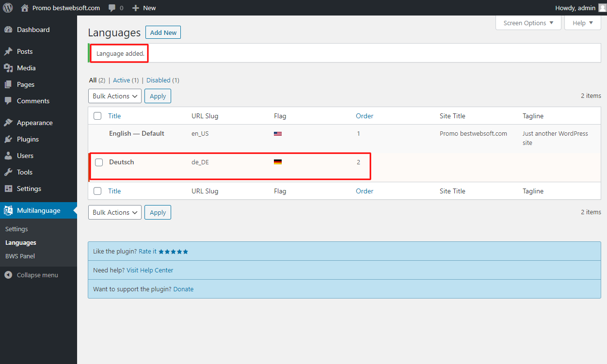Click the top Apply button
The width and height of the screenshot is (607, 364).
[x=158, y=96]
